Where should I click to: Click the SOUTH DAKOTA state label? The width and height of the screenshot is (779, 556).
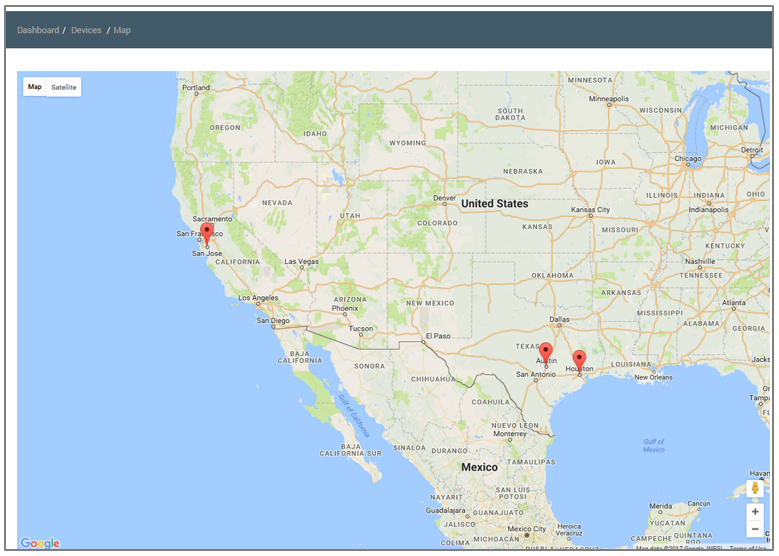(510, 114)
